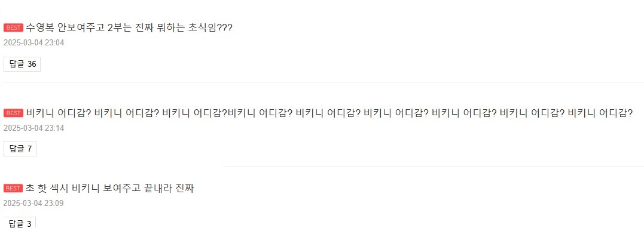Image resolution: width=644 pixels, height=240 pixels.
Task: Click the timestamp 2025-03-04 23:09
Action: pos(33,203)
